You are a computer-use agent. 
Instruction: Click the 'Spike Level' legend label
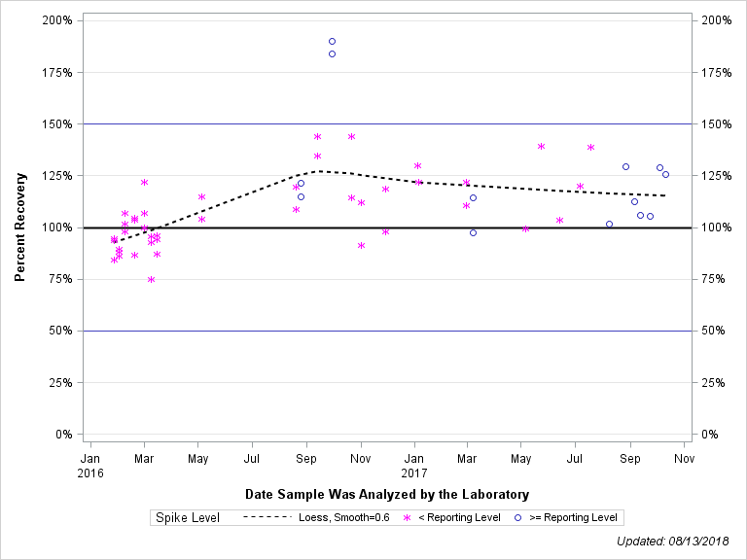188,517
